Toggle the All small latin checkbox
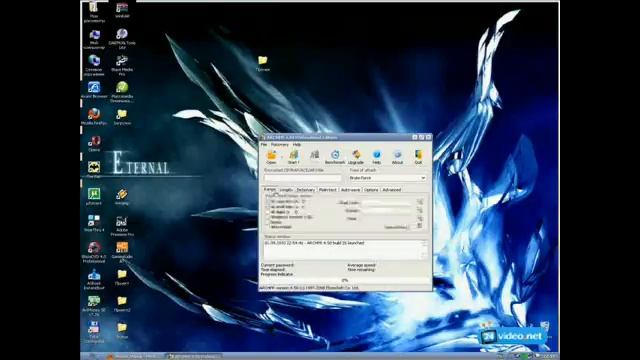Screen dimensions: 640x360 [x=268, y=207]
